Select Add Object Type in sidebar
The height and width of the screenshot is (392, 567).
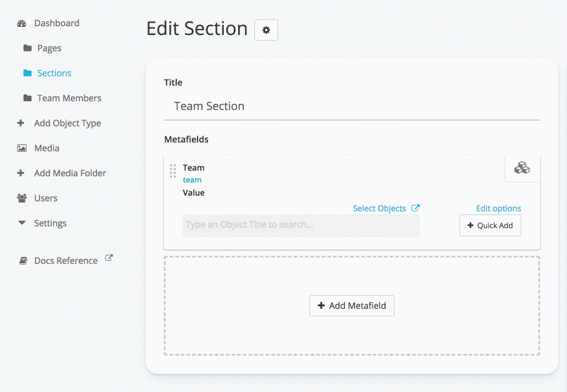point(67,123)
